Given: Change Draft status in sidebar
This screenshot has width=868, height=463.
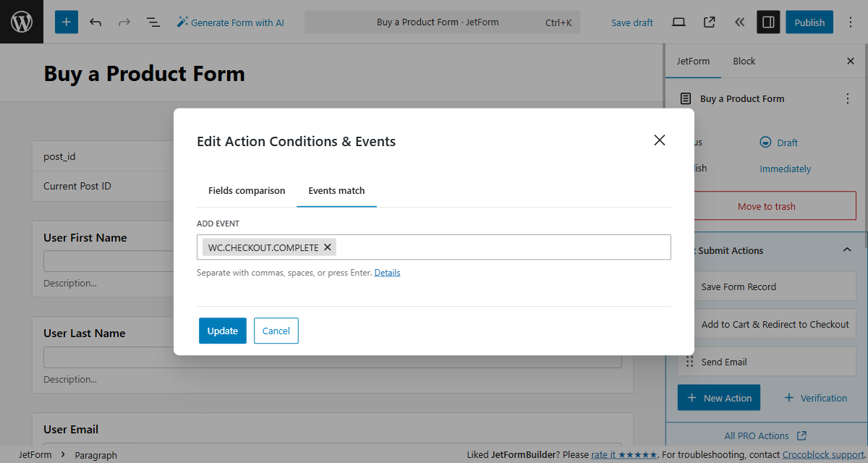Looking at the screenshot, I should pos(778,143).
